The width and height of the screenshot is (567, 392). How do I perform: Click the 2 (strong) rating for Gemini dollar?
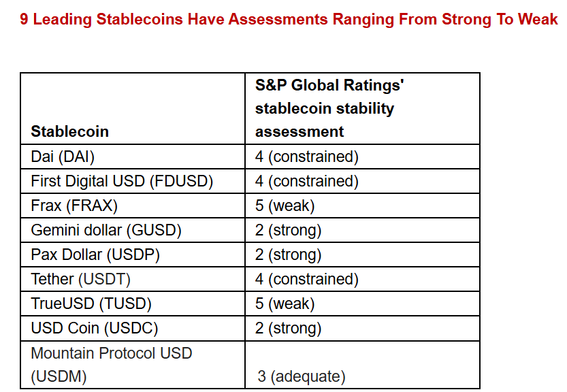coord(288,230)
